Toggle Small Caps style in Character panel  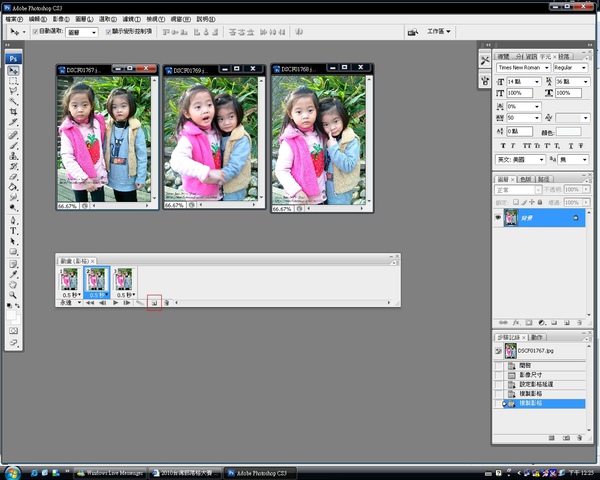click(537, 145)
